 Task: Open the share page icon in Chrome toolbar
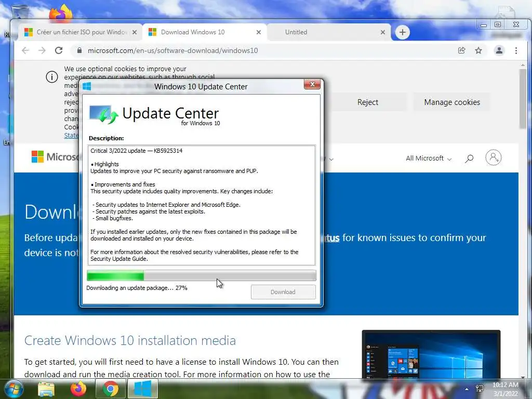[x=461, y=50]
